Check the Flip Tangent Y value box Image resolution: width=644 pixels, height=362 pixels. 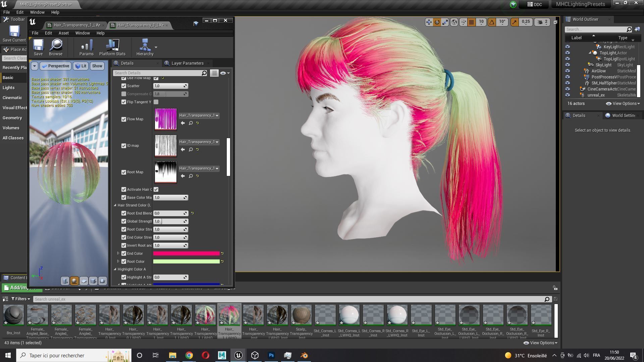(x=156, y=102)
